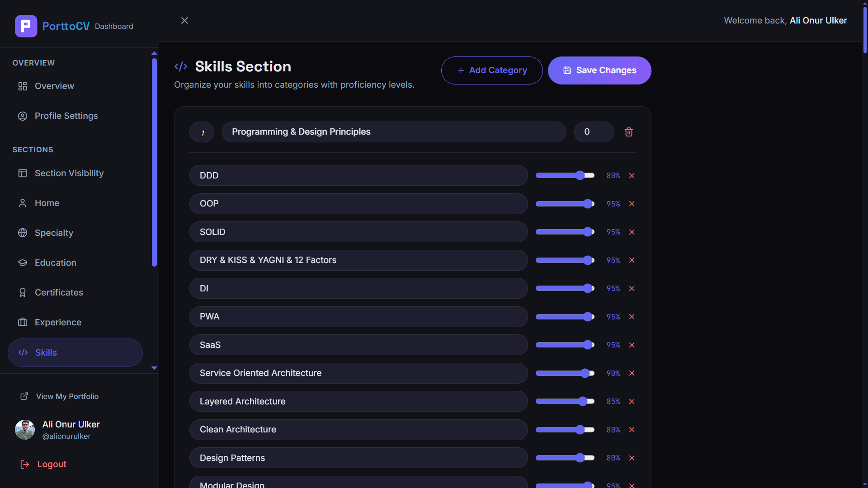Viewport: 868px width, 488px height.
Task: Click the SOLID skill name field
Action: coord(359,232)
